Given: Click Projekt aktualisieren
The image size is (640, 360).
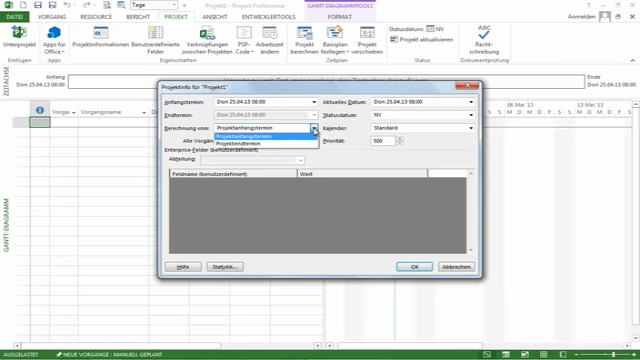Looking at the screenshot, I should pyautogui.click(x=422, y=40).
